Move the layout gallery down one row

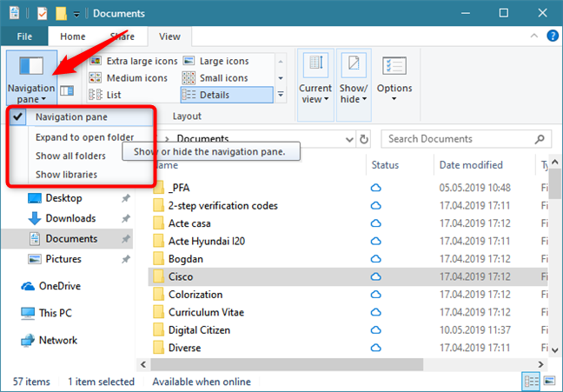(281, 78)
